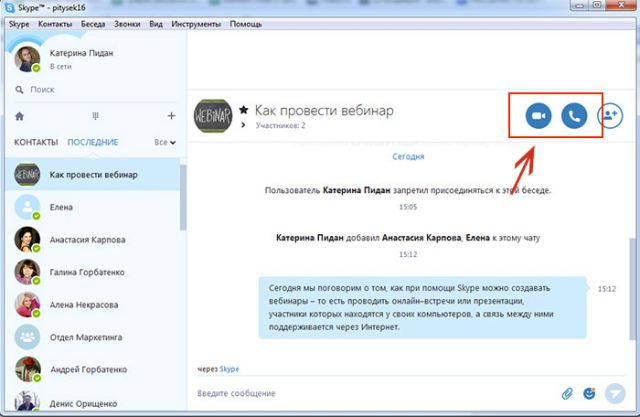
Task: Open the chat with Андрей Горбатенко
Action: tap(93, 370)
